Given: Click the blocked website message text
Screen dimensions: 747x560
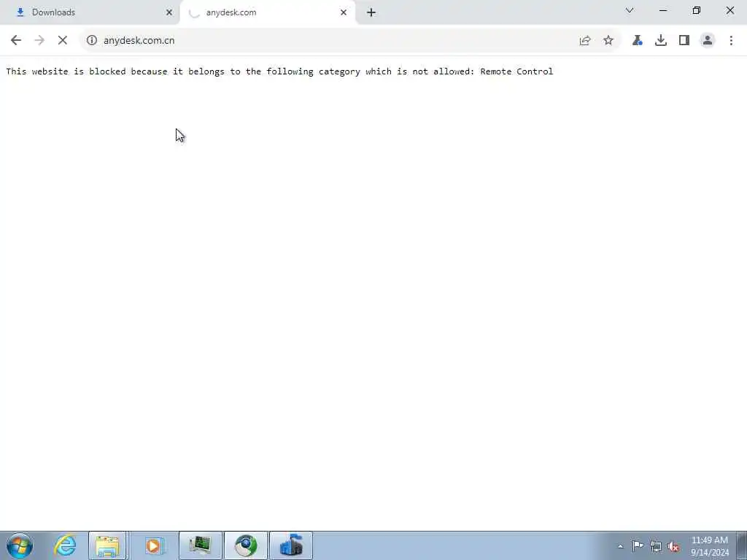Looking at the screenshot, I should click(x=279, y=71).
